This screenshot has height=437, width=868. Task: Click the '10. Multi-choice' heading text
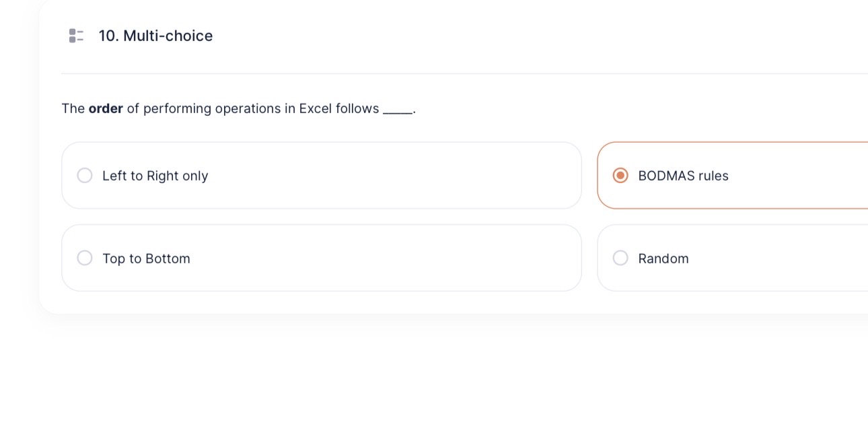(x=155, y=36)
